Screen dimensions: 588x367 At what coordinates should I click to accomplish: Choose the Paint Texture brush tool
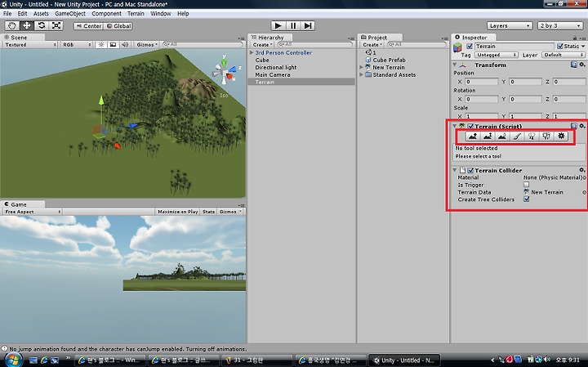tap(517, 137)
